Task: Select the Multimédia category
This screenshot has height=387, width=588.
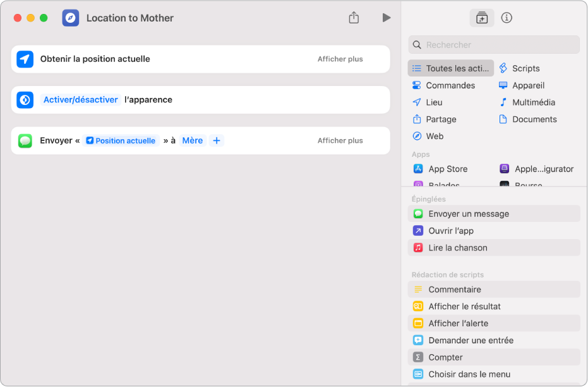Action: tap(527, 102)
